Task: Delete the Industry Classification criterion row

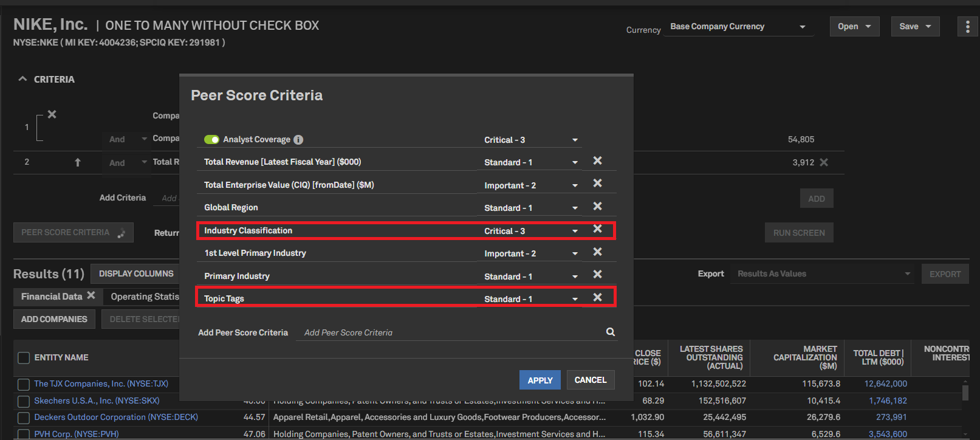Action: [x=597, y=229]
